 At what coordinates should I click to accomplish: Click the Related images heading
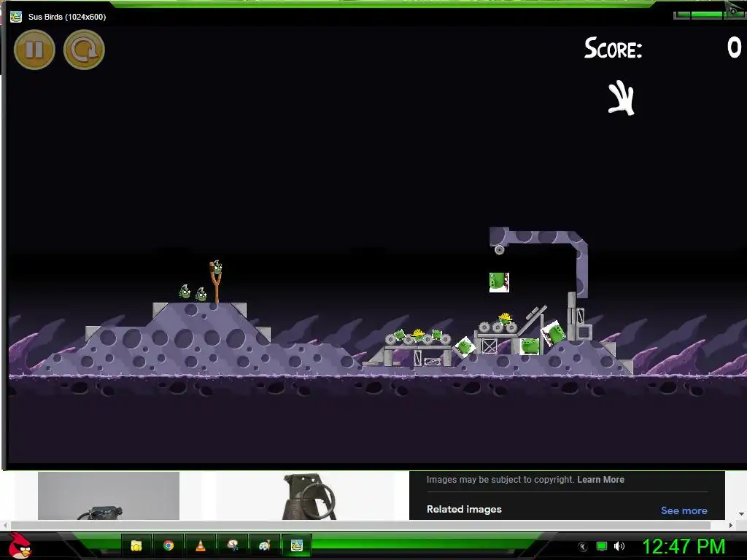point(464,509)
